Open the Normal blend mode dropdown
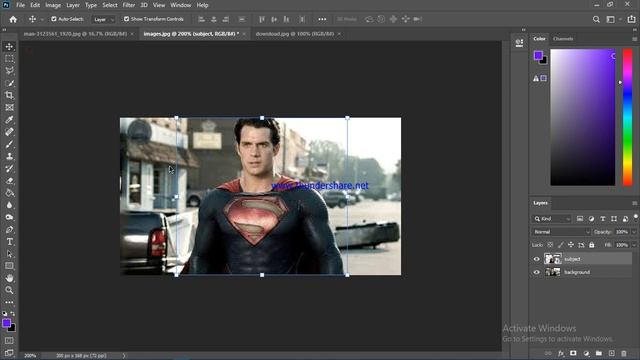The image size is (640, 360). pyautogui.click(x=561, y=232)
